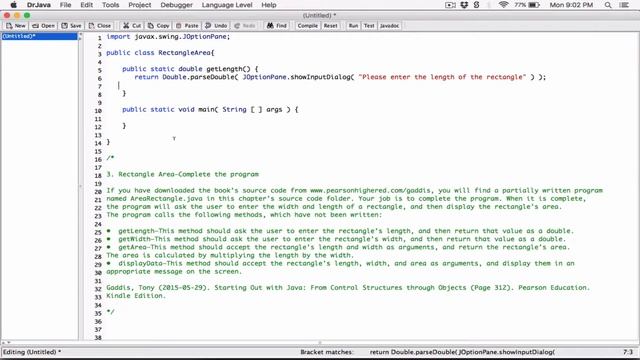The height and width of the screenshot is (360, 640).
Task: Click on class name RectangleArea
Action: [184, 53]
